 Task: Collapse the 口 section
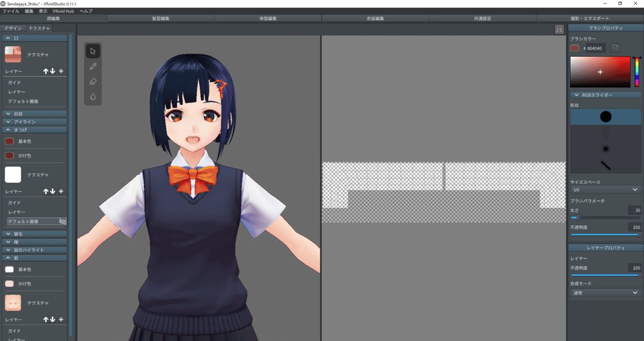(x=35, y=39)
